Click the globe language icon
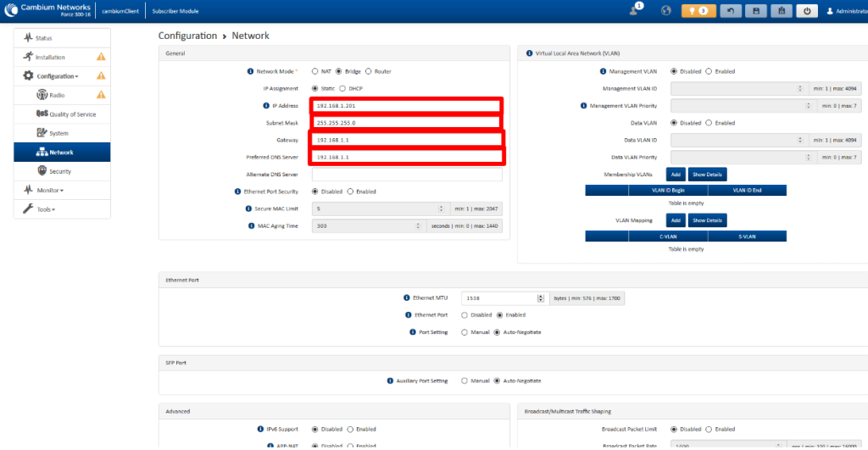868x450 pixels. click(665, 11)
